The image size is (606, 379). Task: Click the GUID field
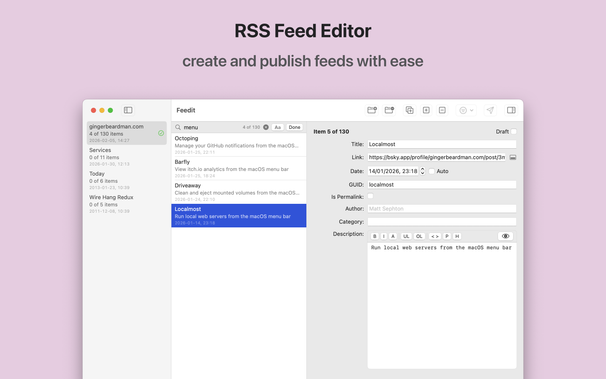[442, 185]
